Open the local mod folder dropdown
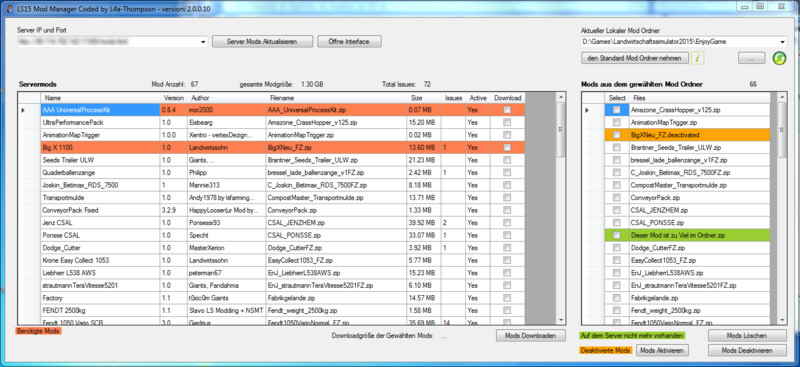The height and width of the screenshot is (367, 800). click(782, 42)
